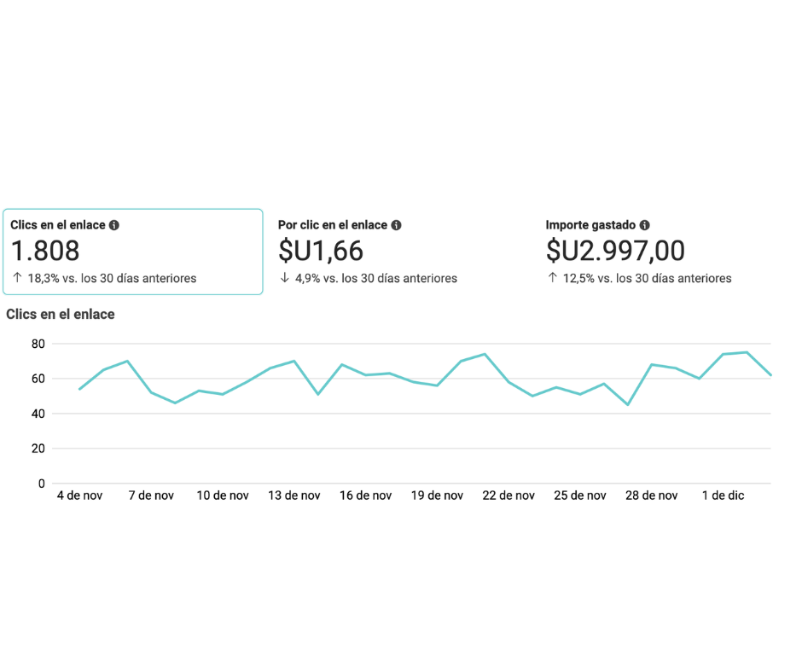The height and width of the screenshot is (672, 802).
Task: Click the 12,5% vs. los 30 días anteriores text
Action: click(x=647, y=278)
